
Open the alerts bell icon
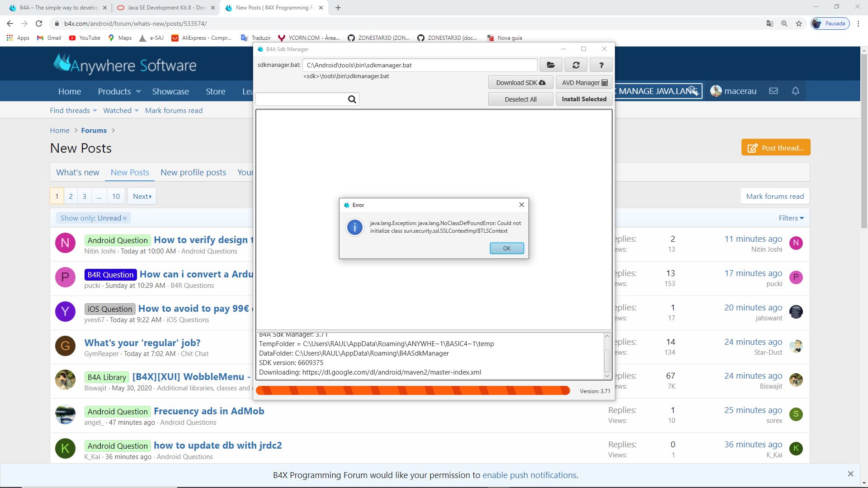click(796, 91)
